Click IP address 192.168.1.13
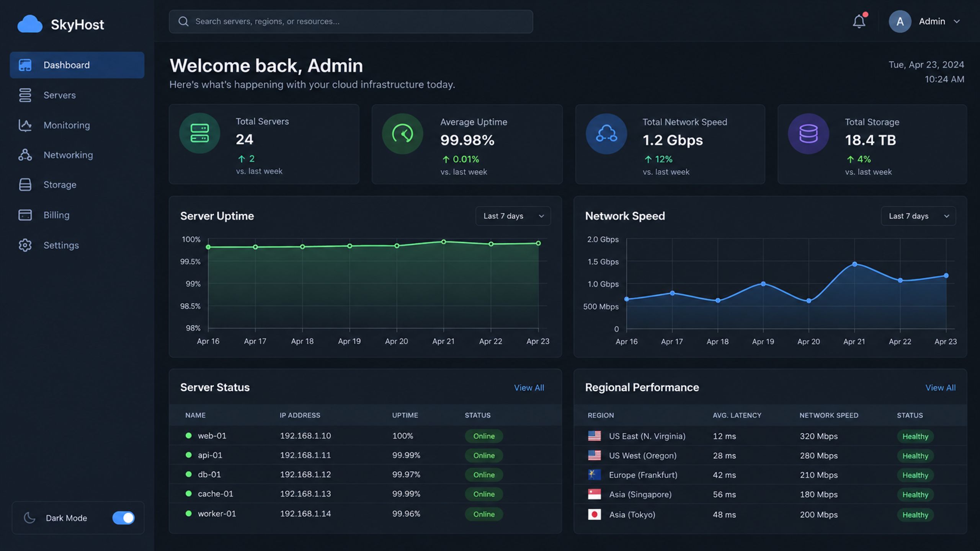 [x=305, y=494]
